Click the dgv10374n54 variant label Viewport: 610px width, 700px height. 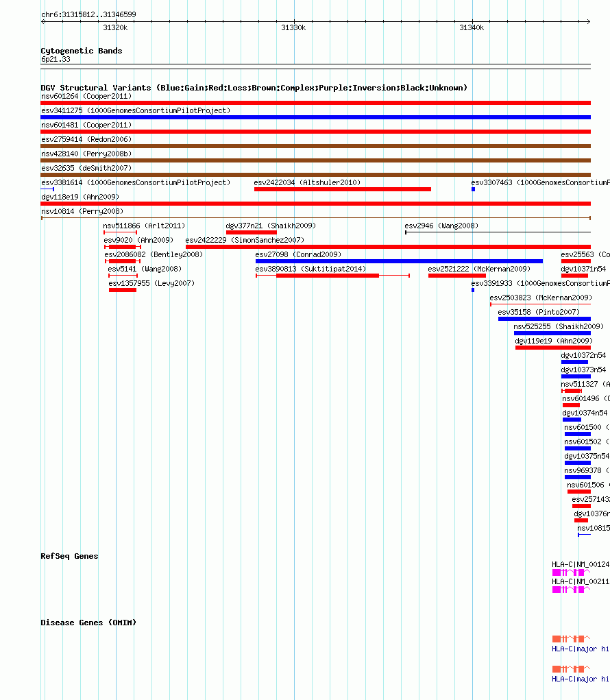point(585,413)
